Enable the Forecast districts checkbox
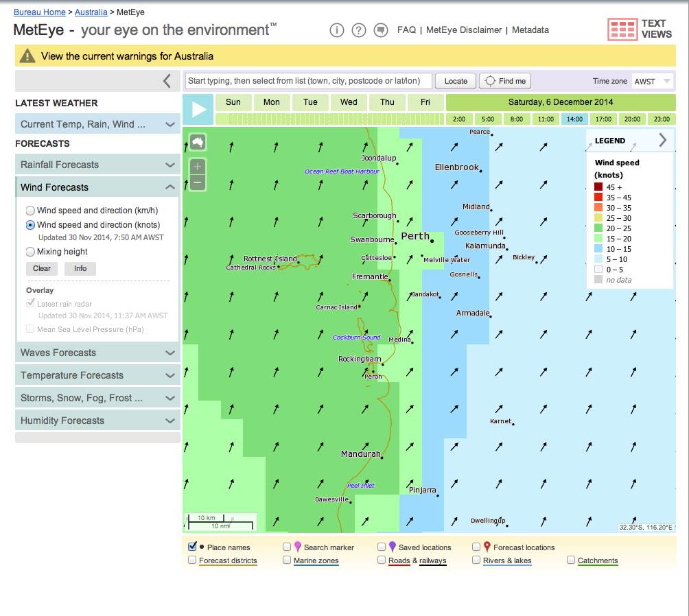The image size is (689, 616). [192, 560]
